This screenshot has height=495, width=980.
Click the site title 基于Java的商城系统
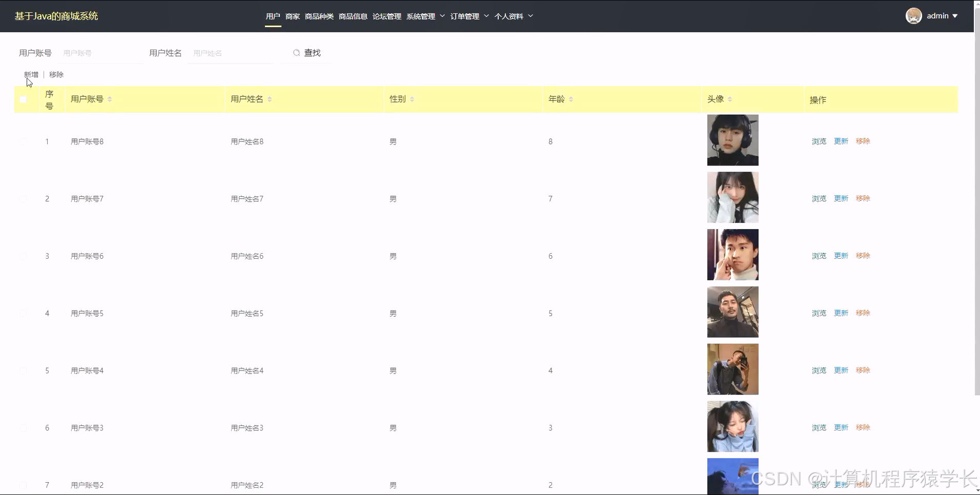pyautogui.click(x=56, y=16)
